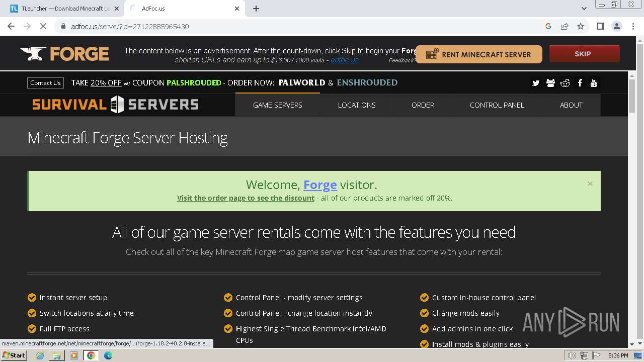644x362 pixels.
Task: Open the adfoc.us link in the banner
Action: [345, 60]
